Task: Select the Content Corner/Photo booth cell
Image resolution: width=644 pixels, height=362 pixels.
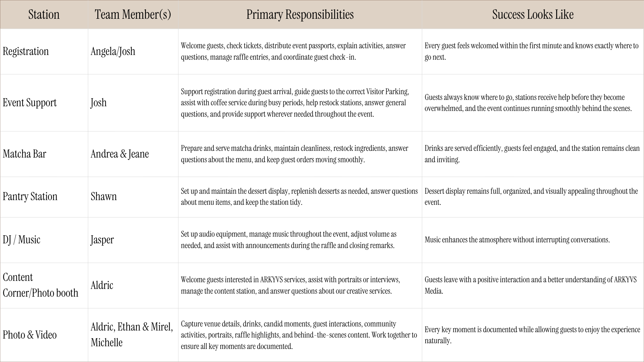Action: 44,285
